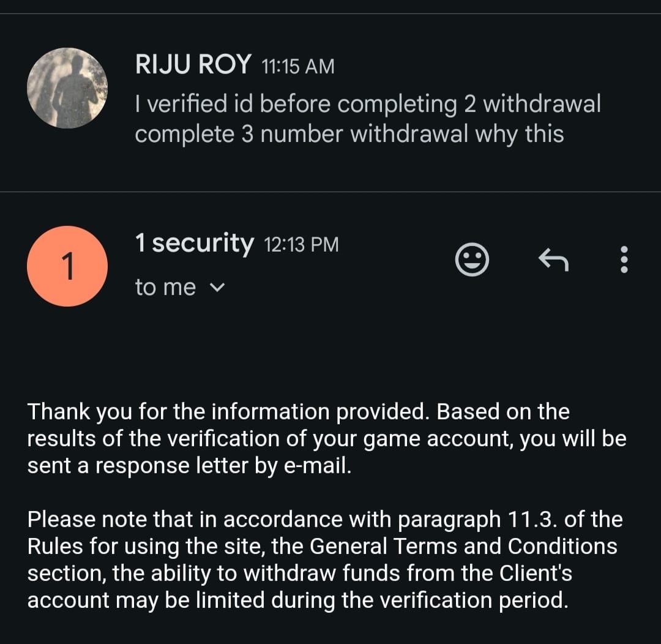This screenshot has height=644, width=661.
Task: Click the "11.3." paragraph reference
Action: [x=531, y=520]
